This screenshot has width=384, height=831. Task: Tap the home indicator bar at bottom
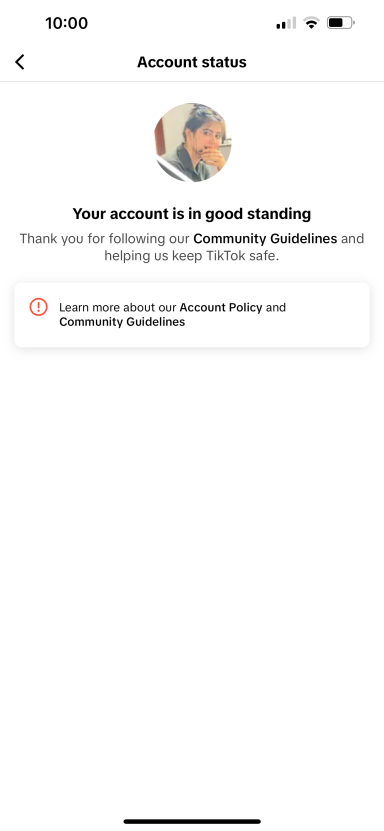point(192,821)
